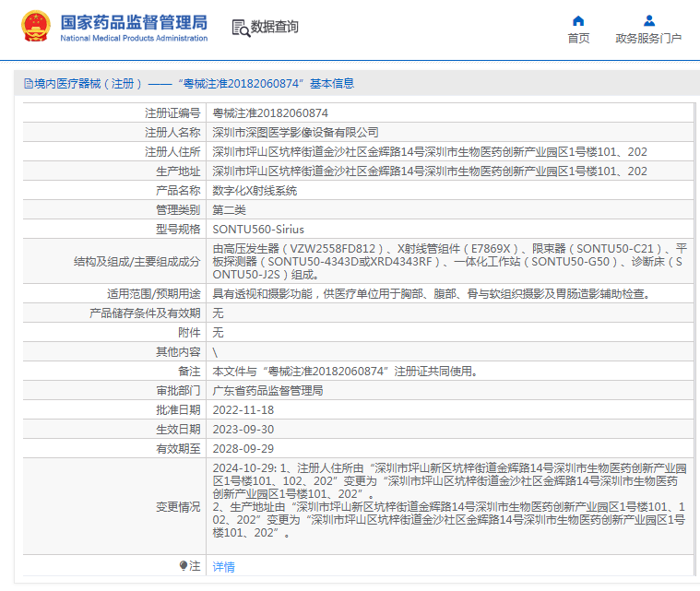700x591 pixels.
Task: Click effective date 2023-09-30
Action: tap(243, 430)
